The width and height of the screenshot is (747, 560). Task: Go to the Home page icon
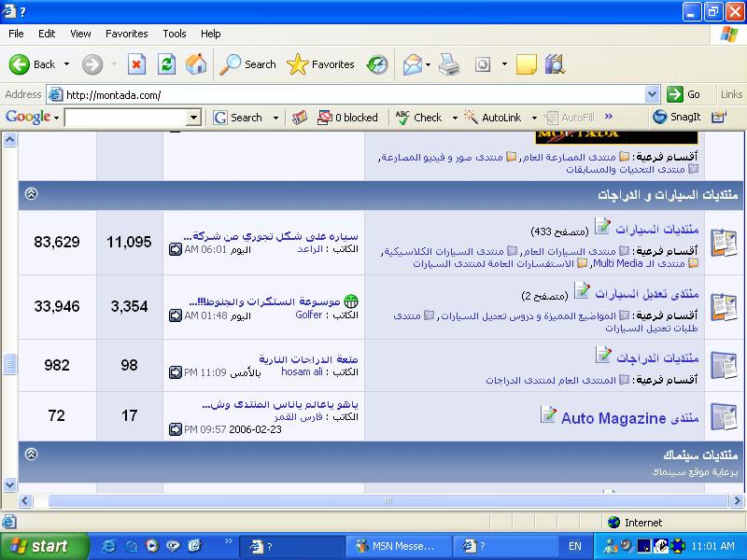(196, 64)
